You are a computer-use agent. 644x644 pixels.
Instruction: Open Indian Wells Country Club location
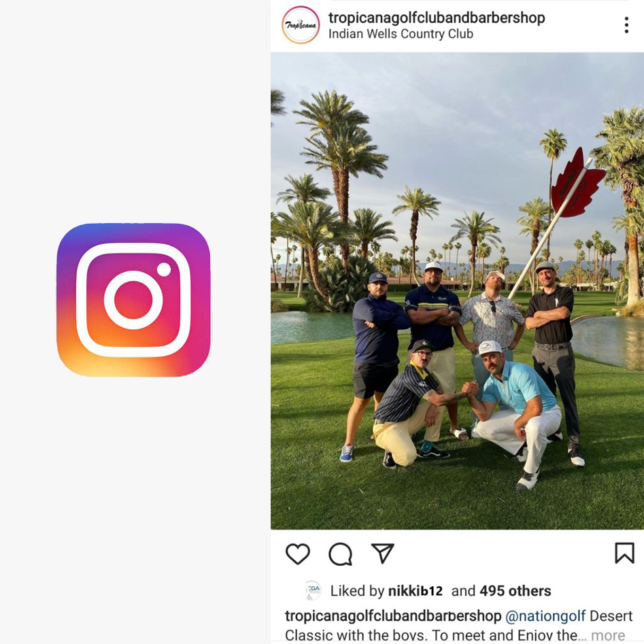(401, 34)
